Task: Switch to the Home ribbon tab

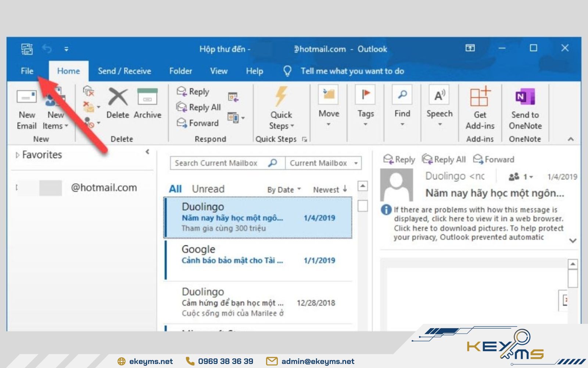Action: (68, 71)
